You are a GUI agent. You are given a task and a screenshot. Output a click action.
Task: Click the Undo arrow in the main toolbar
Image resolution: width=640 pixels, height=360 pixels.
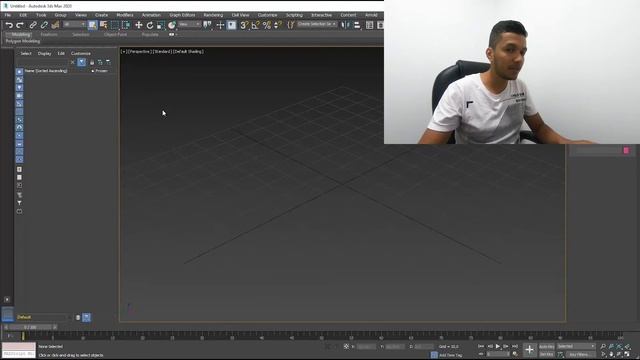9,25
